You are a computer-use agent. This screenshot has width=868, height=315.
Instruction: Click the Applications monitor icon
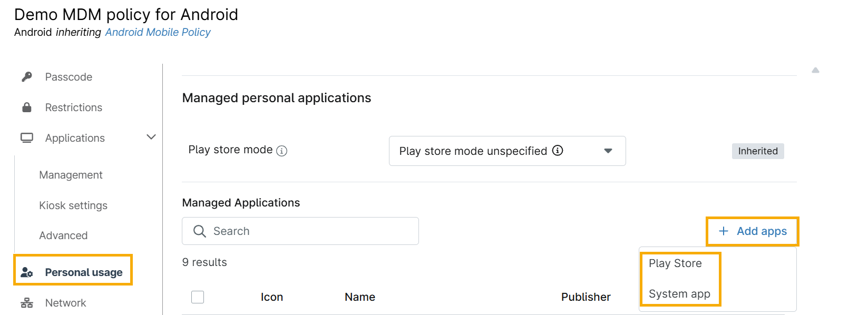coord(27,138)
